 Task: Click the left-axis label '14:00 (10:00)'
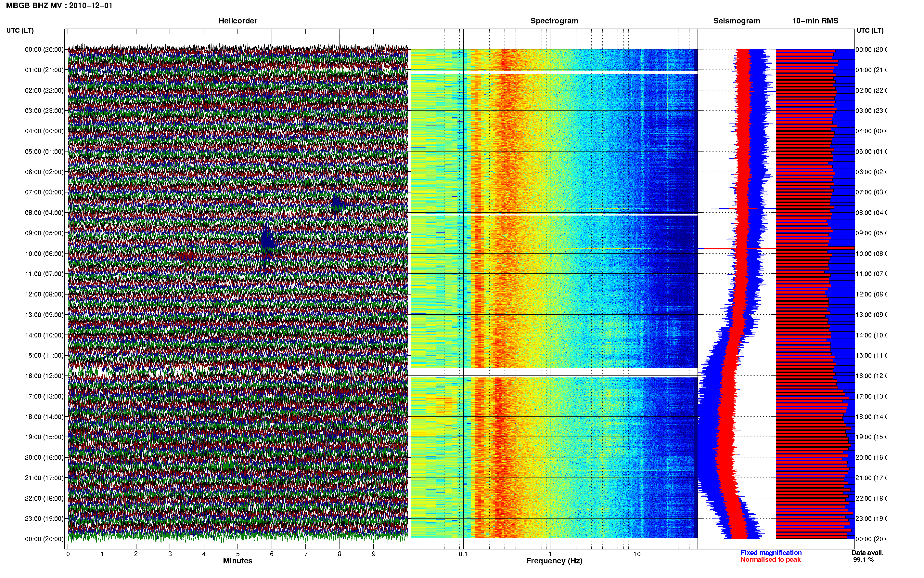44,335
